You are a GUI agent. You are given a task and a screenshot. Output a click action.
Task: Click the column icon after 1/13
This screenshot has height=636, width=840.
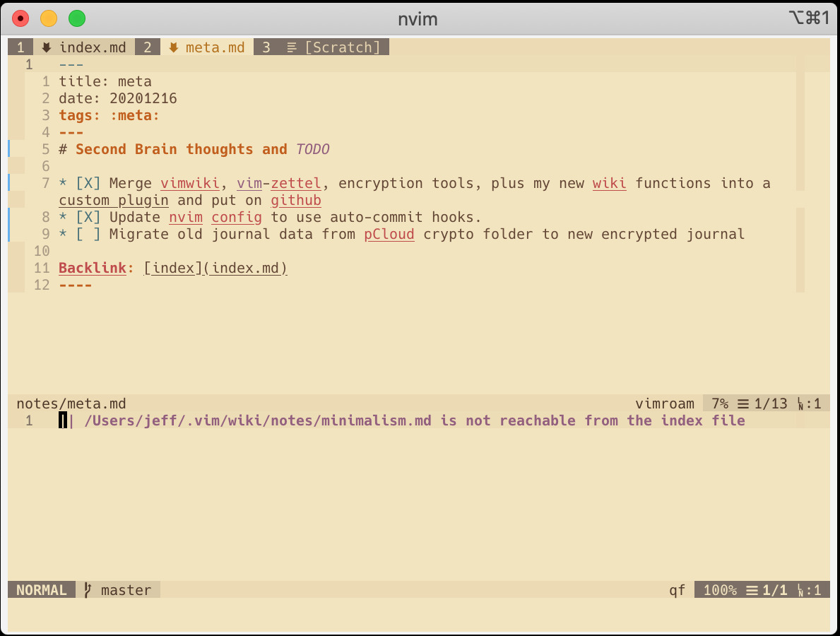800,404
